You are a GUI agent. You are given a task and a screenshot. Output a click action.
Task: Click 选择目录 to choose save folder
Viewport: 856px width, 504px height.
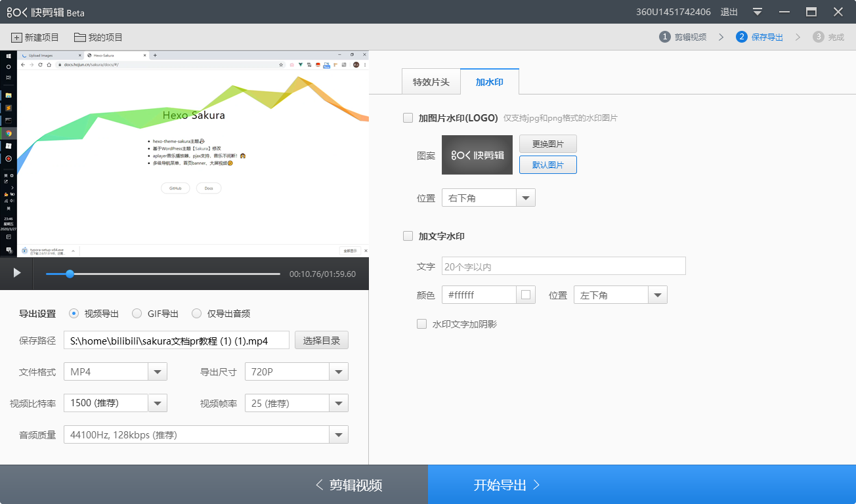(322, 341)
